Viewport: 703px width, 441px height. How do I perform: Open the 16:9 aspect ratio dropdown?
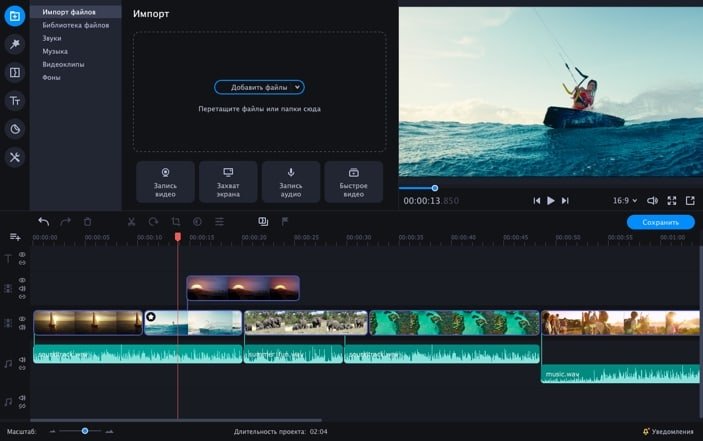click(x=624, y=201)
